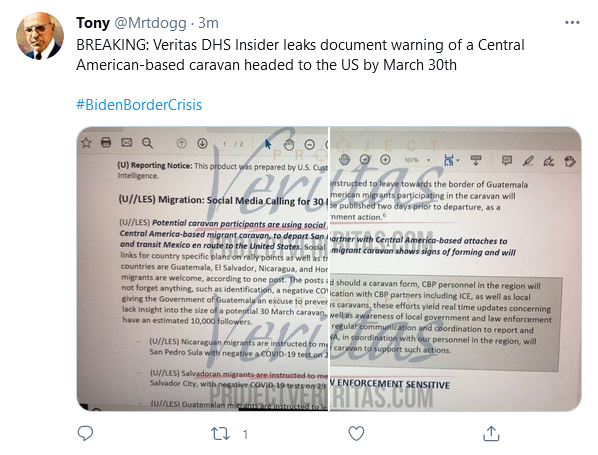Screen dimensions: 598x455
Task: Open the #BidenBorderCrisis hashtag link
Action: 139,105
